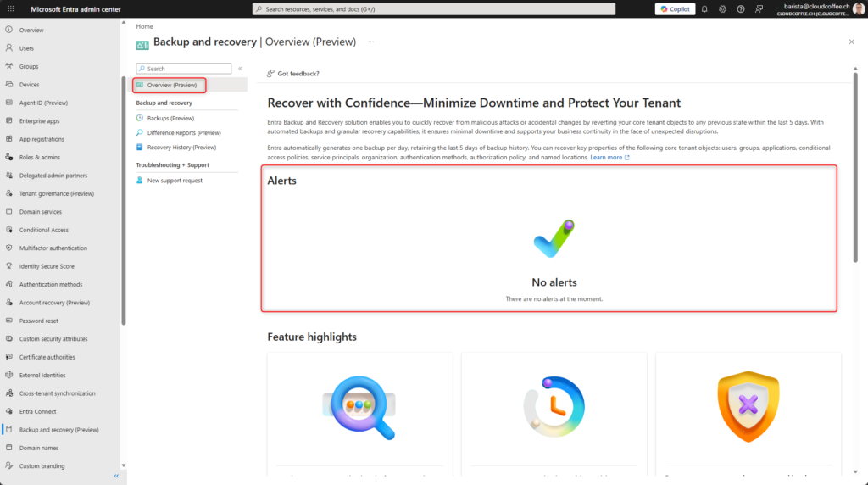Click Got feedback? button
868x485 pixels.
(292, 73)
